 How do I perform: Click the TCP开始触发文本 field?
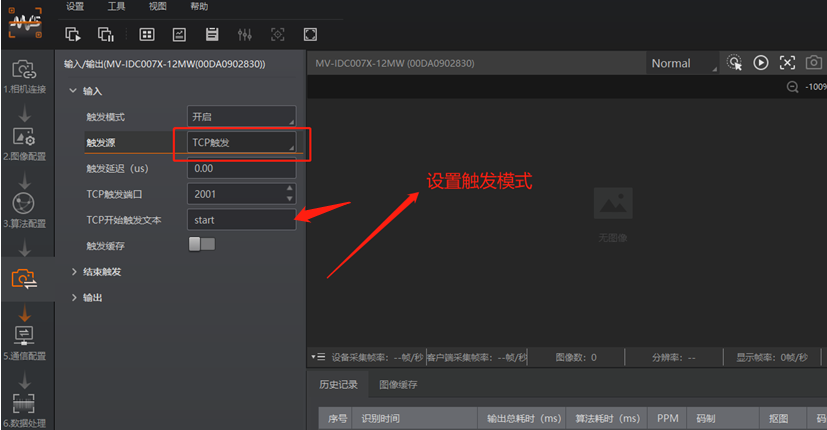242,220
